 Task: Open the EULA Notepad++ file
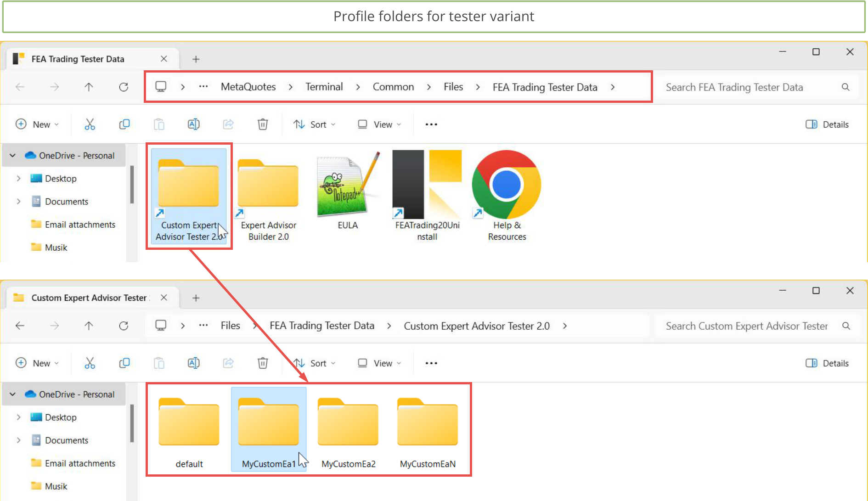click(x=348, y=191)
